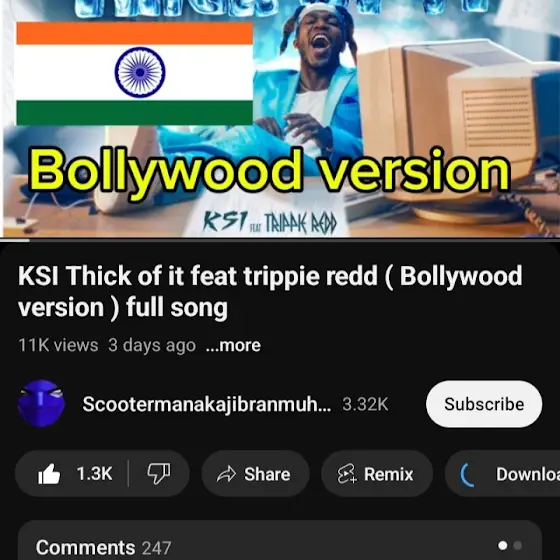Click the Share button label
The image size is (560, 560).
tap(267, 474)
